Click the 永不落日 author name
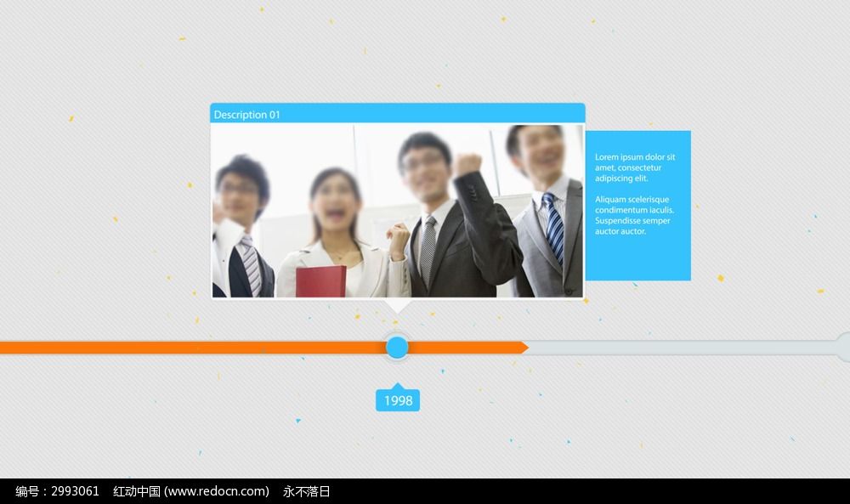 point(306,491)
